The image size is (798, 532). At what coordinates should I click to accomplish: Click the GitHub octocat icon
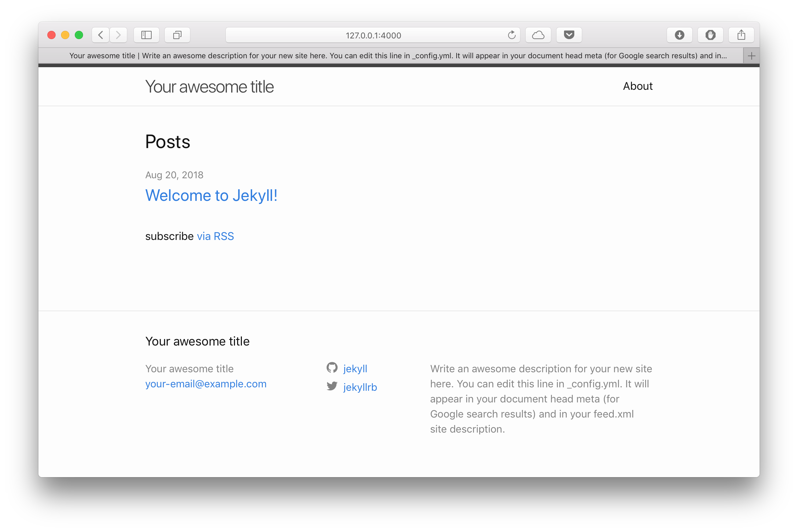tap(332, 368)
